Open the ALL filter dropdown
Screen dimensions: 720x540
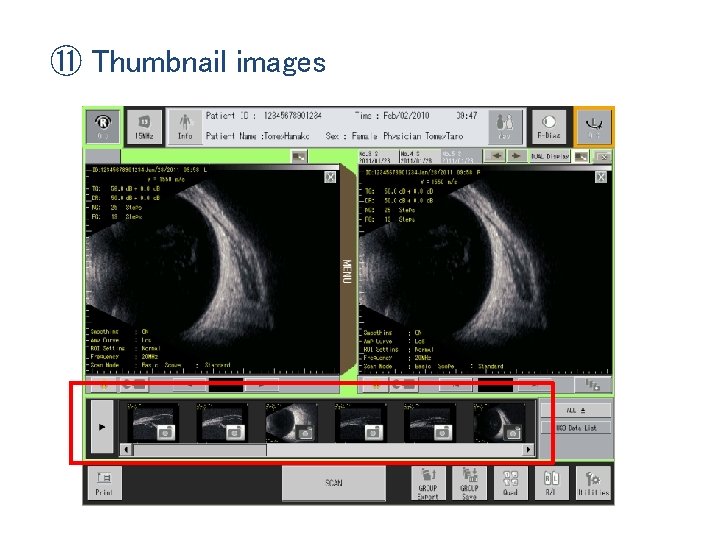[576, 410]
